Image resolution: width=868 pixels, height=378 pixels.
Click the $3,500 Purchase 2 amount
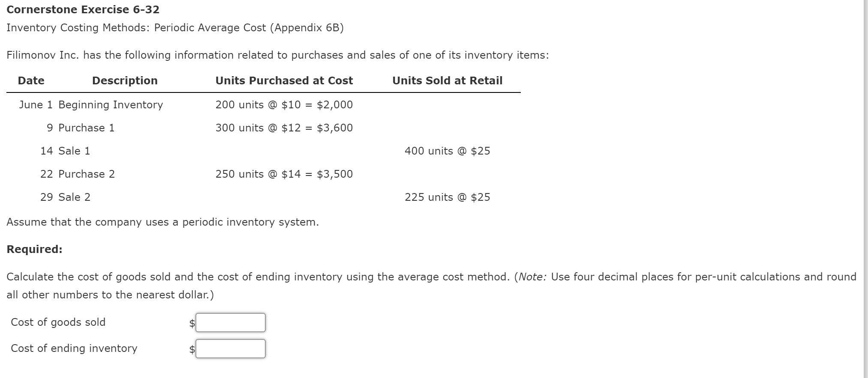pyautogui.click(x=335, y=174)
